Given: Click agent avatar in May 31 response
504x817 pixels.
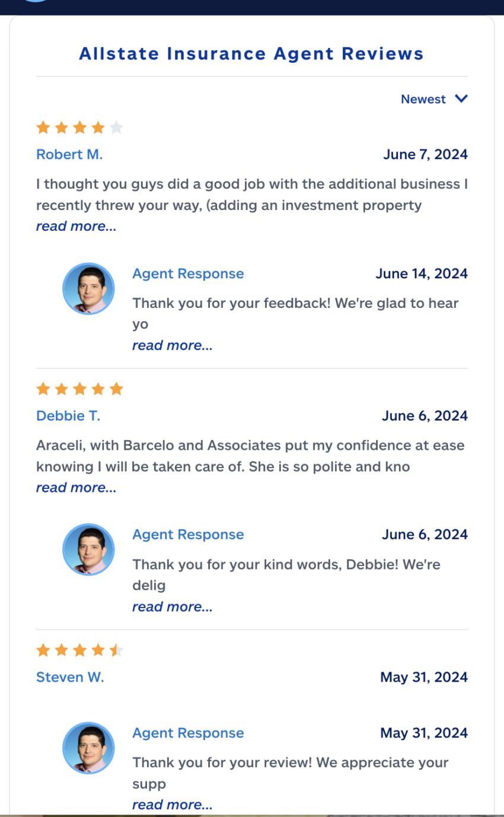Looking at the screenshot, I should pos(88,748).
